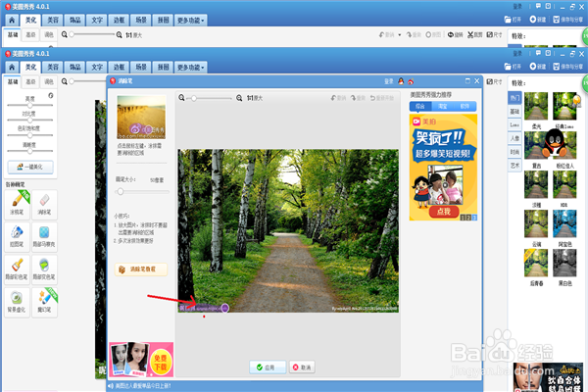Open the 消除笔教程 tutorial button

click(x=140, y=269)
